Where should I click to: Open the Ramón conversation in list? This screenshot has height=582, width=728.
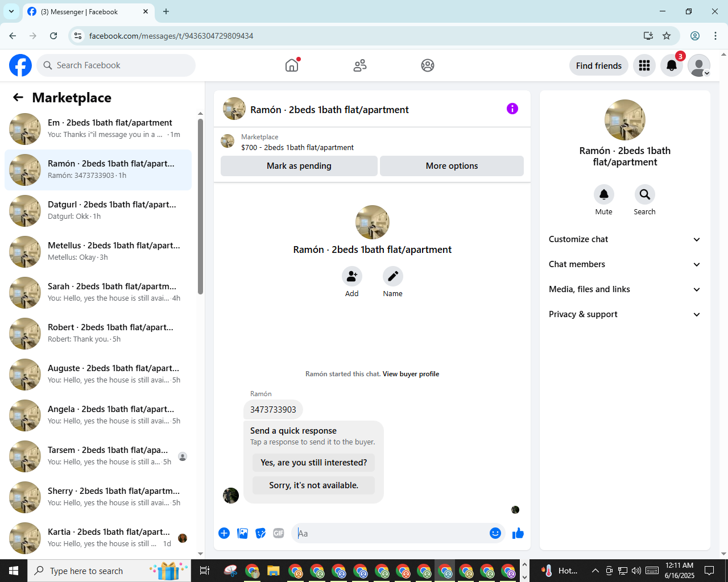tap(98, 170)
